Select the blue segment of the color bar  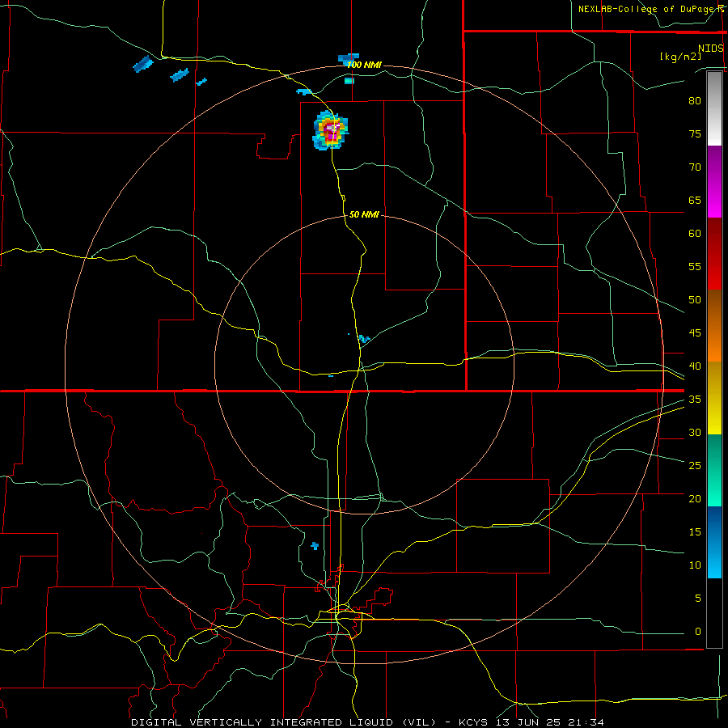tap(714, 542)
